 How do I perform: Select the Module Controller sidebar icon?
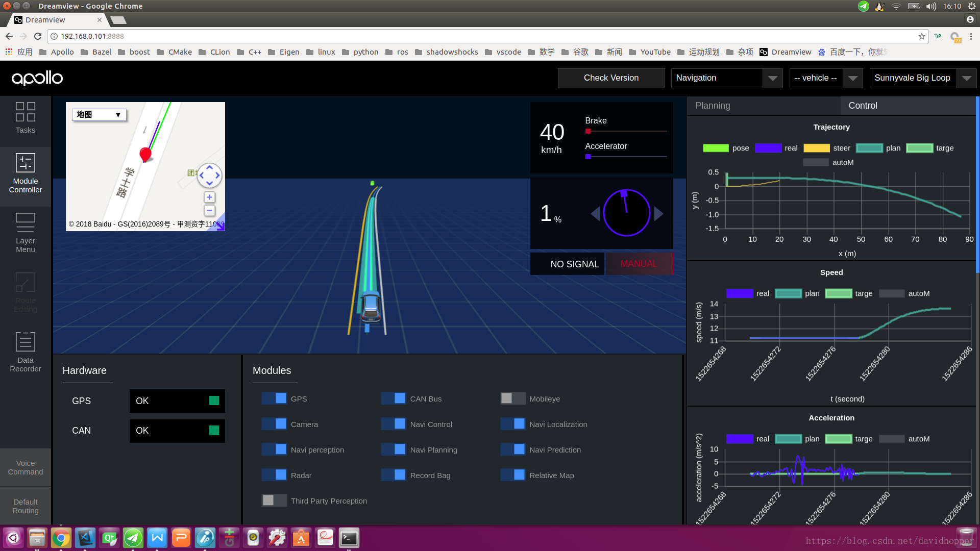pyautogui.click(x=25, y=173)
